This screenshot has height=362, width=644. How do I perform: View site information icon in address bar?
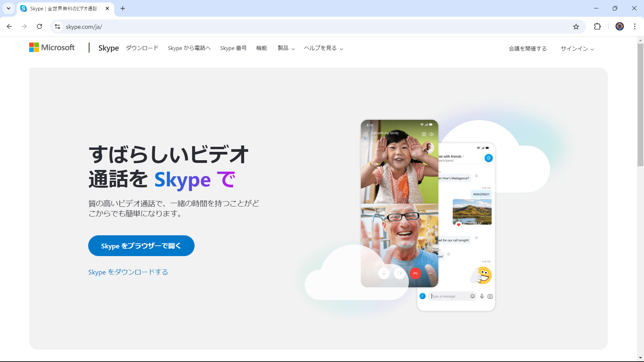(x=58, y=26)
